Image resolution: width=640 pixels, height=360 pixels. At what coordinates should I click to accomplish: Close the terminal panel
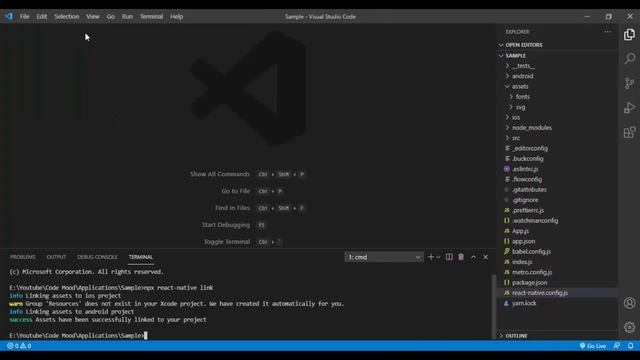(485, 257)
